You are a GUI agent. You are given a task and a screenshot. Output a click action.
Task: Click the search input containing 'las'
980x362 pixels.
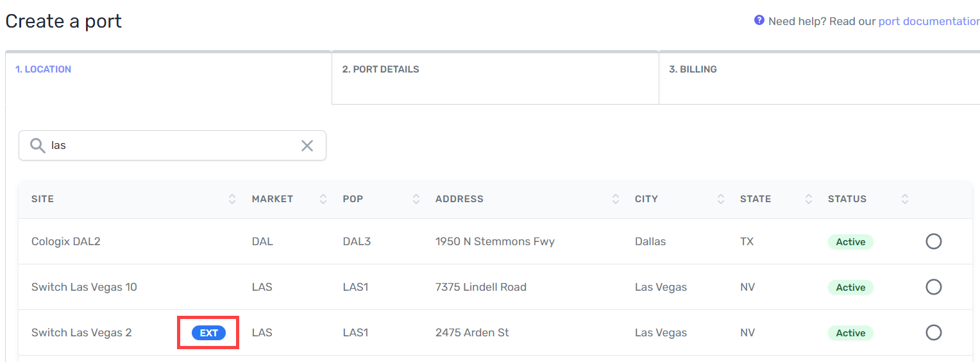[173, 146]
